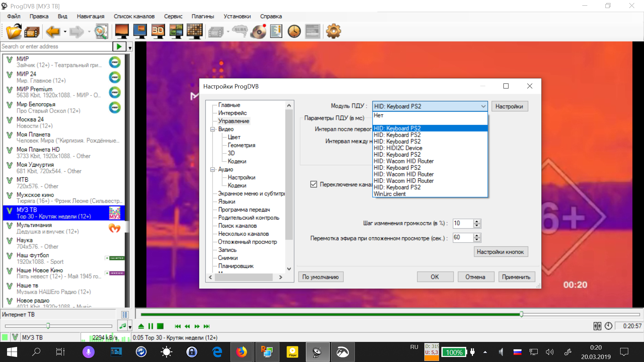Click the Настройки кнопок button
Viewport: 644px width, 362px height.
500,252
